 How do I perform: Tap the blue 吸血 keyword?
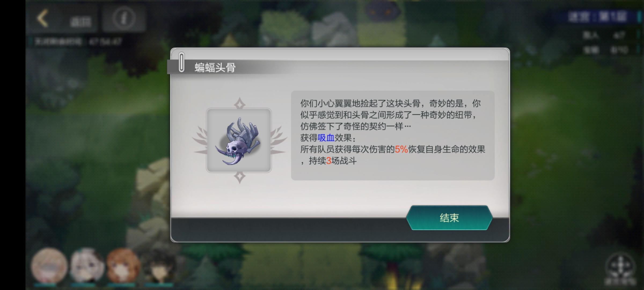326,138
